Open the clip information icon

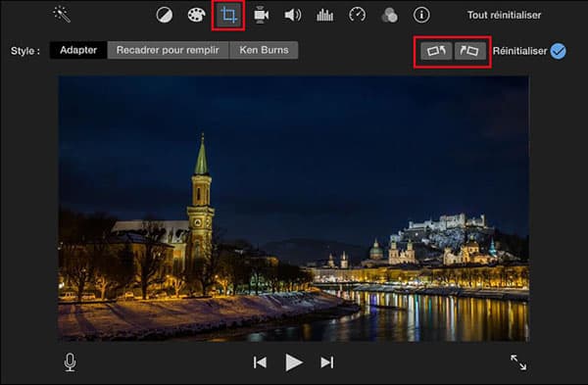[x=421, y=15]
